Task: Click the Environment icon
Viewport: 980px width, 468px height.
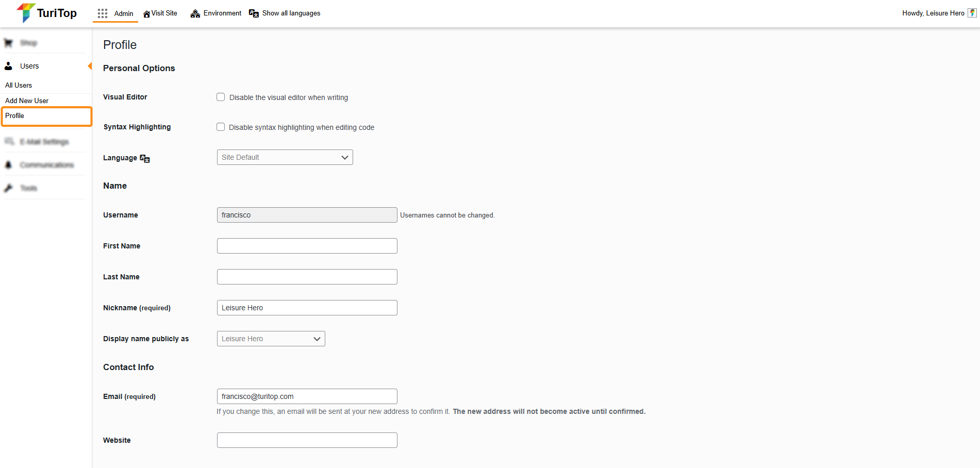Action: (x=195, y=13)
